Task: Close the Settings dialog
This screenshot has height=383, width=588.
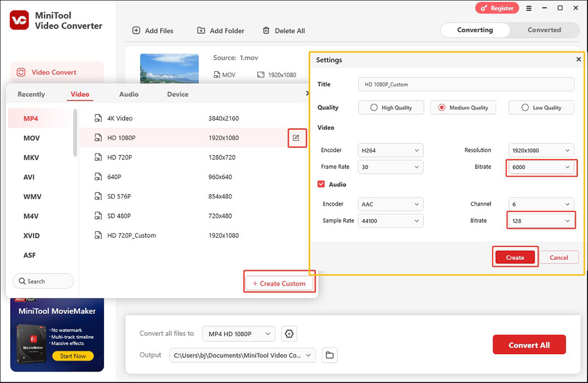Action: [579, 59]
